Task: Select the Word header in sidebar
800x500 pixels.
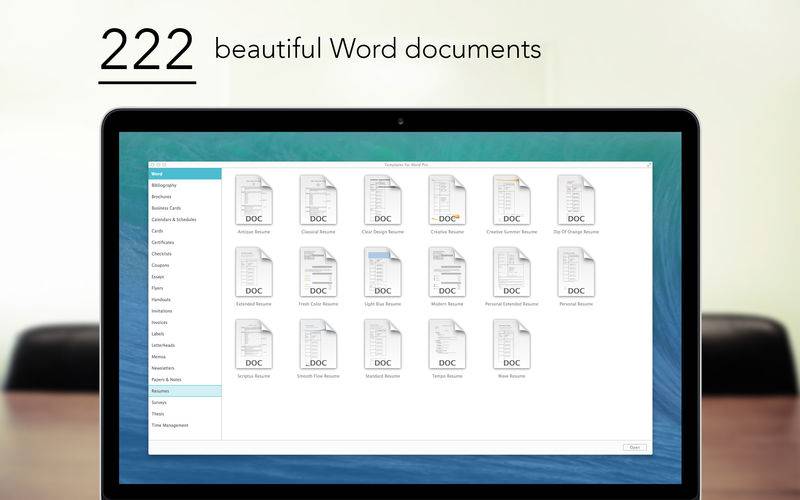Action: (185, 174)
